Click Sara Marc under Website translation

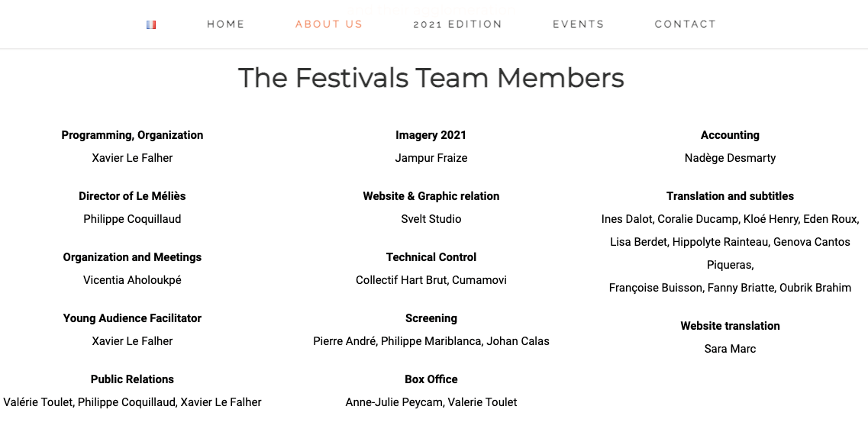pyautogui.click(x=730, y=349)
